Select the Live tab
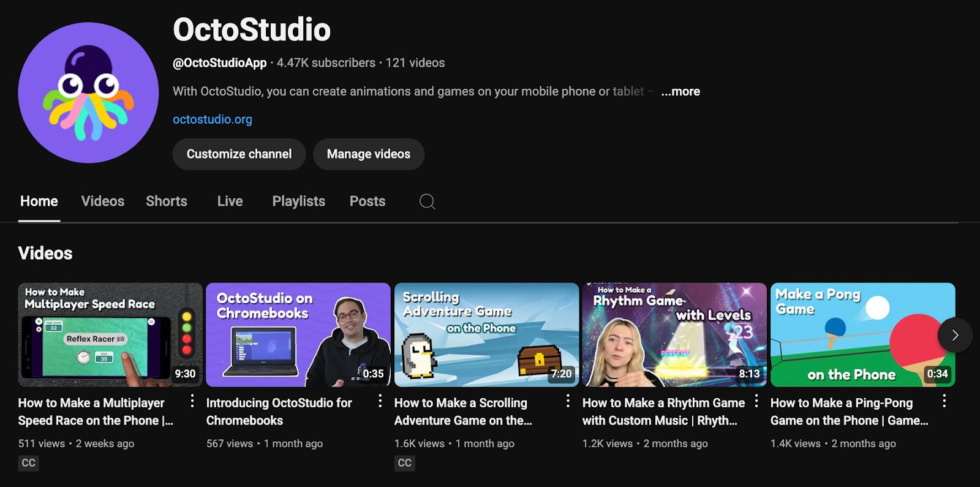The width and height of the screenshot is (980, 487). tap(230, 202)
